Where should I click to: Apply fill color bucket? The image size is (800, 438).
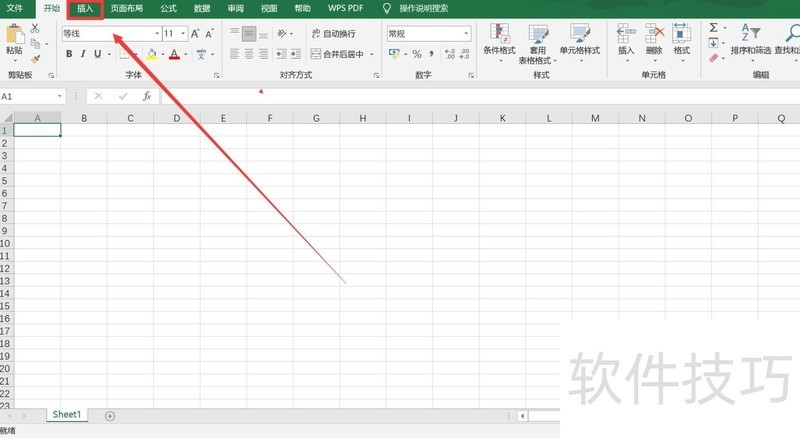152,54
